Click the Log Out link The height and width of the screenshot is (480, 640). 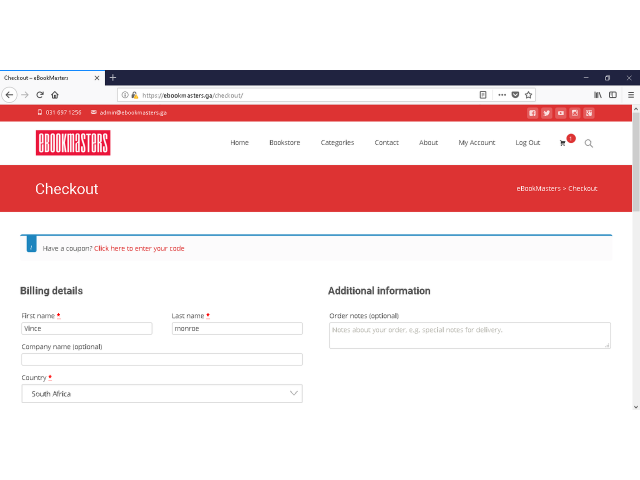pos(527,142)
